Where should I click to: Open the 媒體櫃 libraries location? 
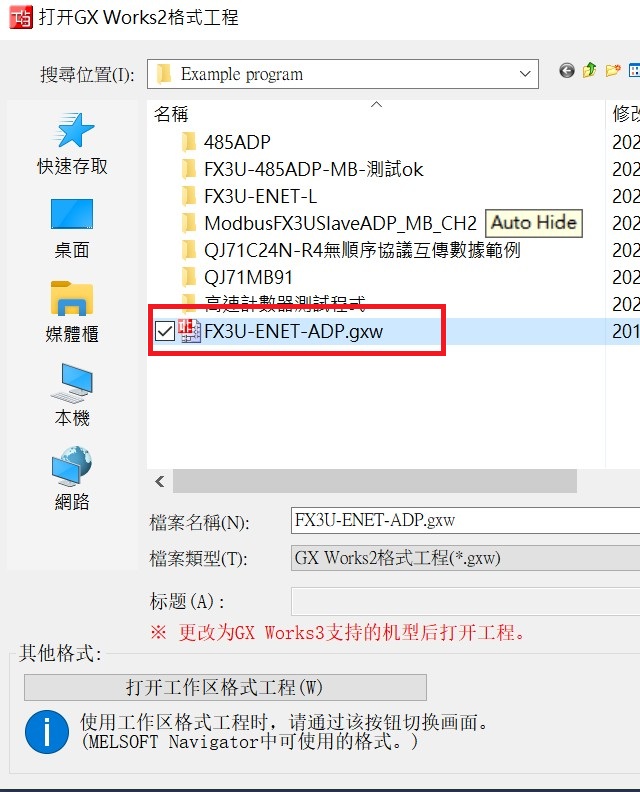click(x=72, y=312)
